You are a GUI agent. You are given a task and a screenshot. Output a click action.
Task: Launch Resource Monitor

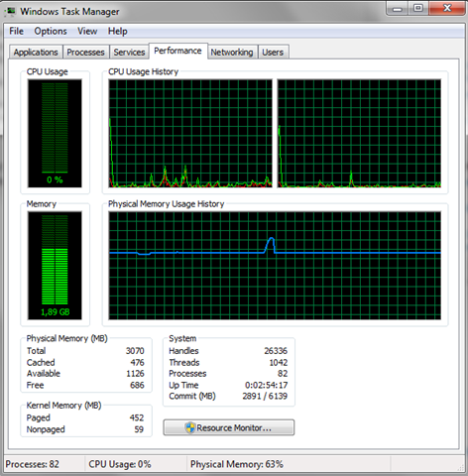[x=229, y=427]
